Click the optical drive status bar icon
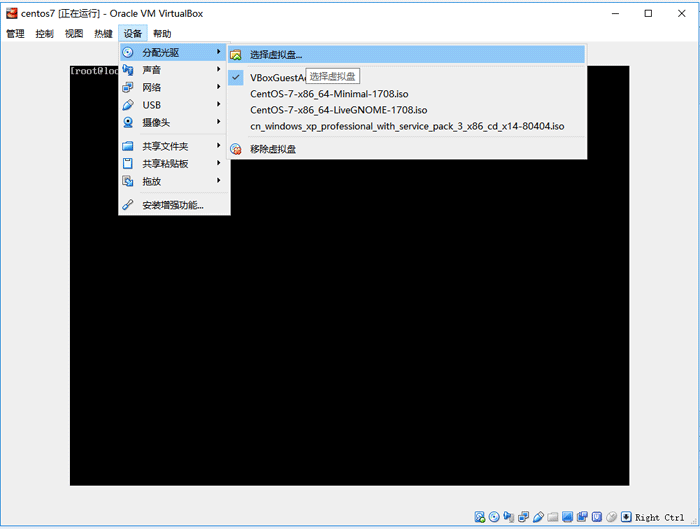Viewport: 700px width, 529px height. (x=494, y=517)
